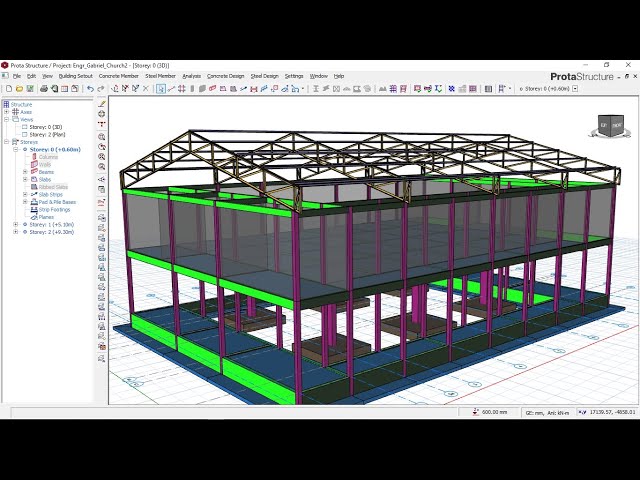This screenshot has height=480, width=640.
Task: Click the hatched column panel icon
Action: (x=489, y=89)
